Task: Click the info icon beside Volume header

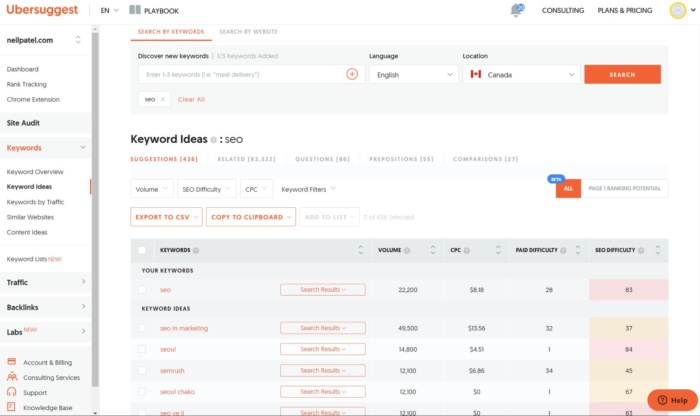Action: coord(408,250)
